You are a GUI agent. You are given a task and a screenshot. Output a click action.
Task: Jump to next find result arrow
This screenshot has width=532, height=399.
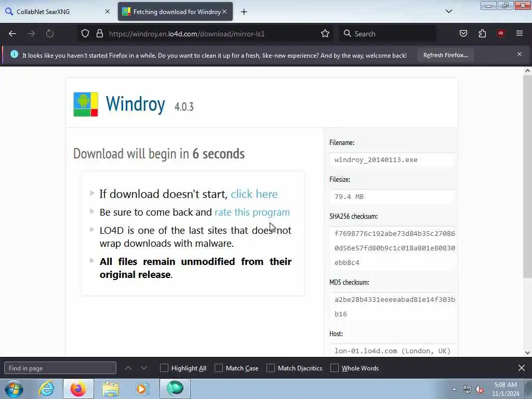click(144, 368)
